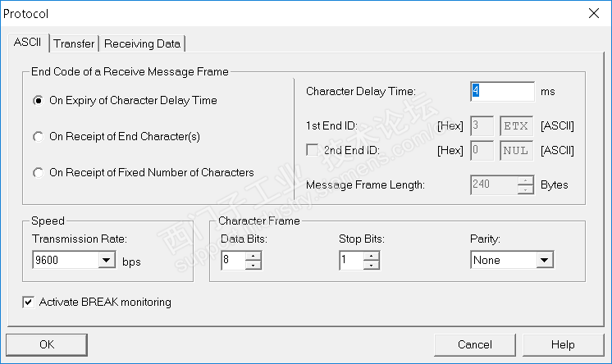
Task: Decrease Data Bits with down arrow
Action: pyautogui.click(x=254, y=265)
